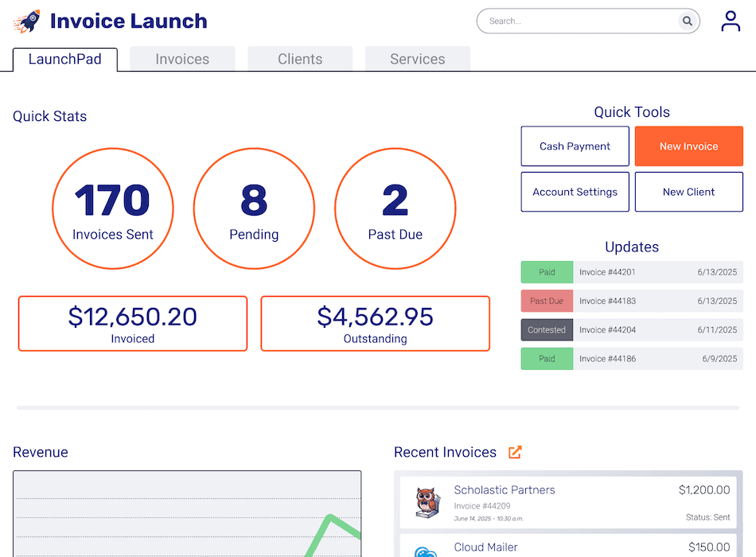756x557 pixels.
Task: Click the Revenue heading
Action: (x=41, y=452)
